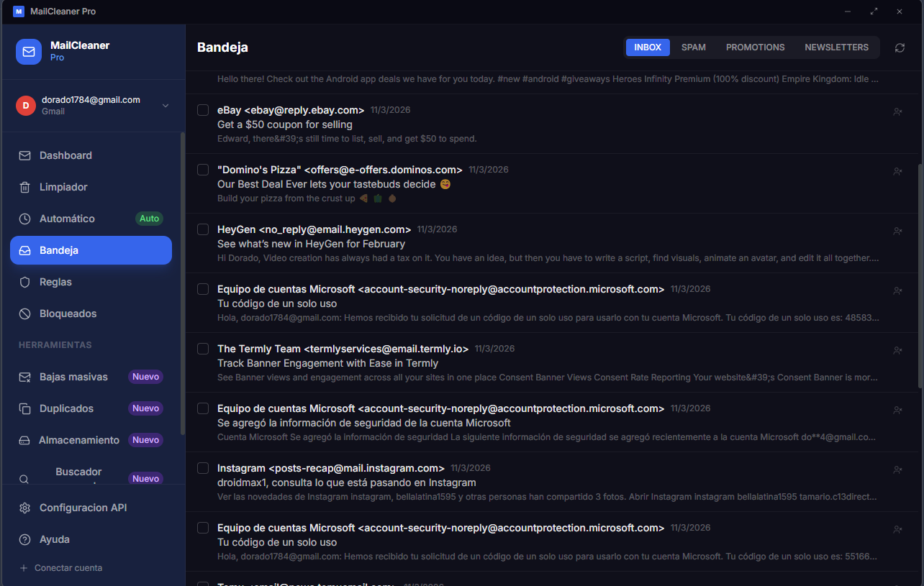
Task: Expand the dorado1784@gmail.com account dropdown
Action: pos(166,106)
